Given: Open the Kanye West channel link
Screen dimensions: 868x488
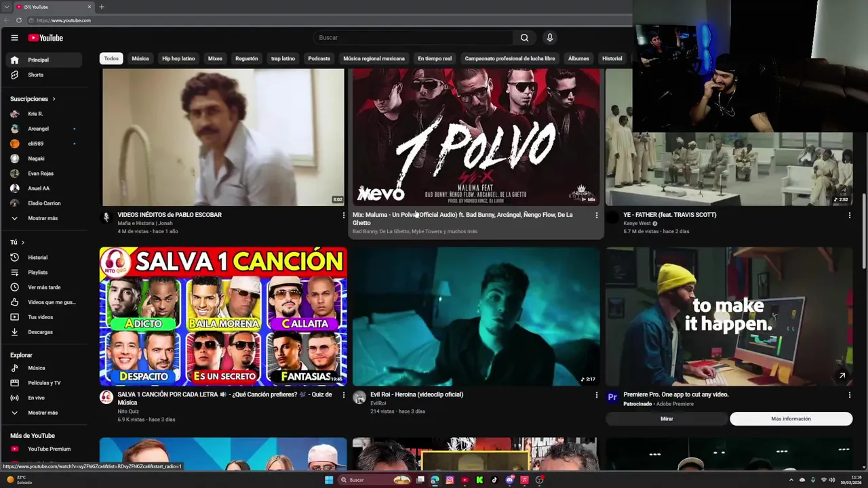Looking at the screenshot, I should (637, 223).
